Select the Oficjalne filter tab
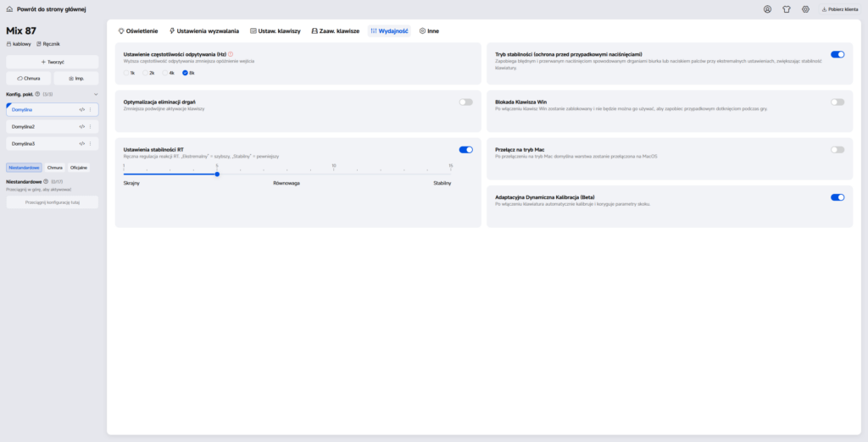This screenshot has height=442, width=868. [79, 168]
